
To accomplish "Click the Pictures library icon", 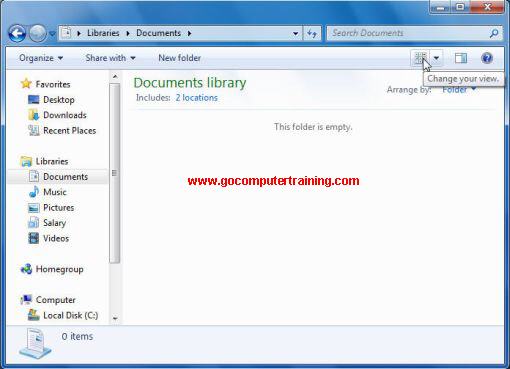I will click(34, 208).
